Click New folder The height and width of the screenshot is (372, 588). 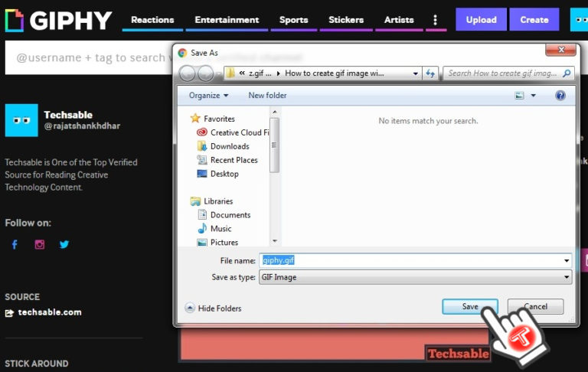coord(267,95)
